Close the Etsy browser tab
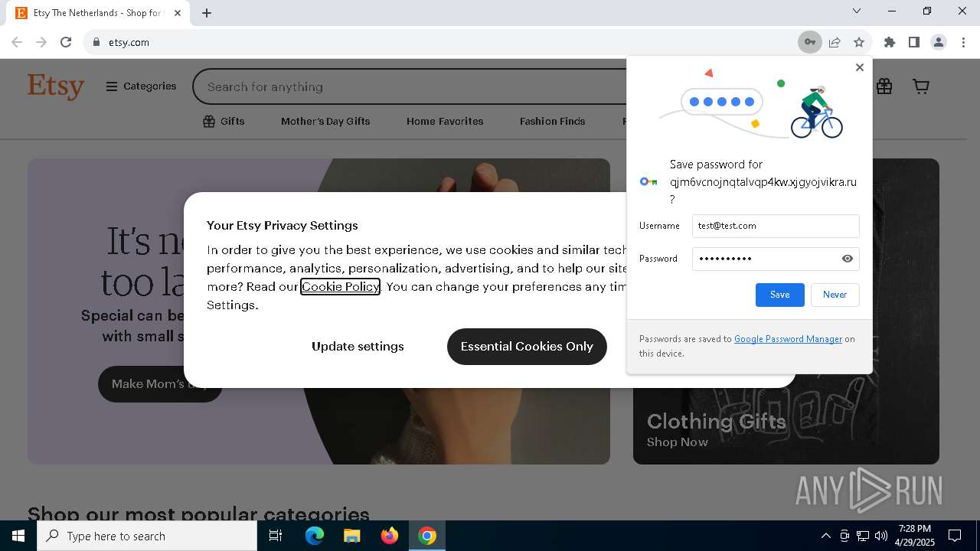Viewport: 980px width, 551px height. coord(178,13)
